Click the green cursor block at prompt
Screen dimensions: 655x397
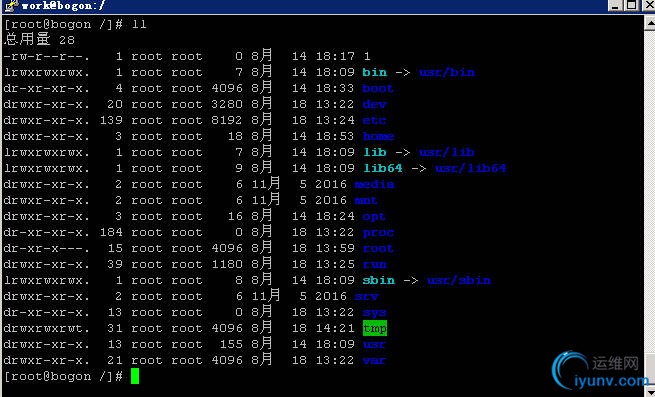[x=135, y=376]
